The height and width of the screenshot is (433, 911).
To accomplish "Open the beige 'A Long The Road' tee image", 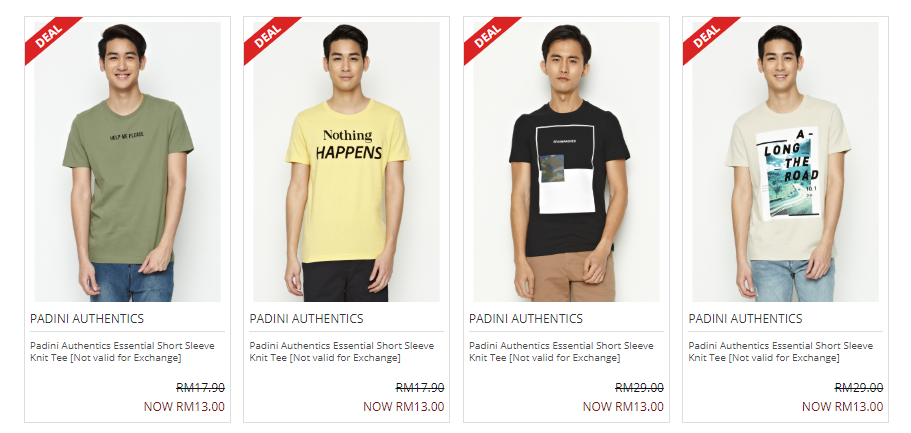I will (x=785, y=162).
